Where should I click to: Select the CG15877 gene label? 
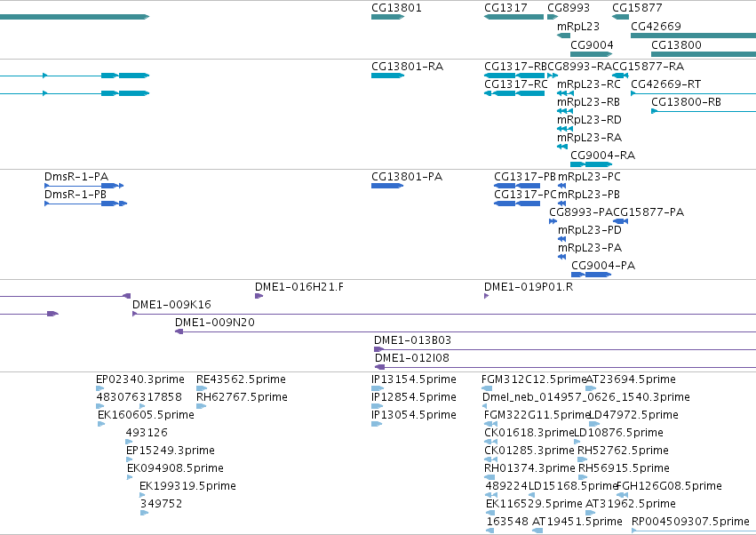637,8
